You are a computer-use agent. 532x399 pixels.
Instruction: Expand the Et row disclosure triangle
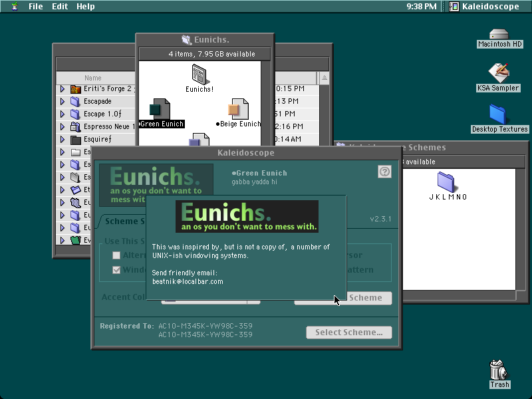pyautogui.click(x=63, y=190)
